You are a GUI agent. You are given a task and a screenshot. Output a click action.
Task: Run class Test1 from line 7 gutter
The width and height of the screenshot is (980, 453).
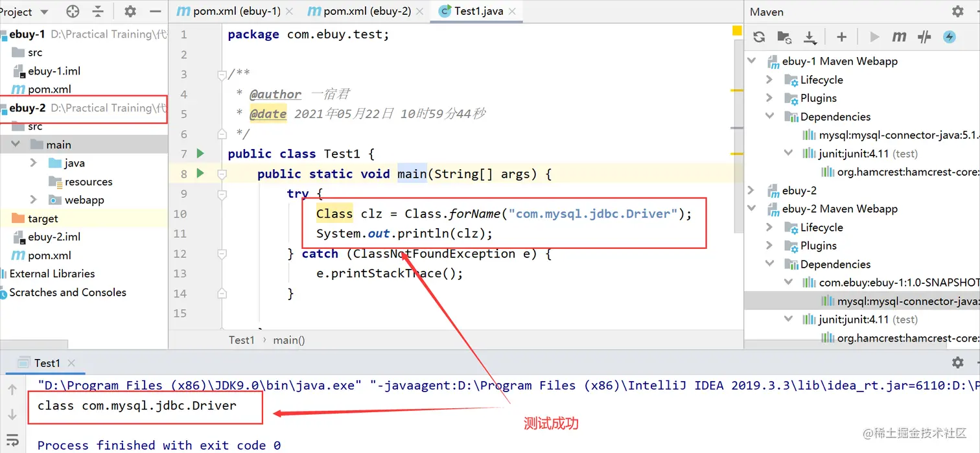coord(200,154)
